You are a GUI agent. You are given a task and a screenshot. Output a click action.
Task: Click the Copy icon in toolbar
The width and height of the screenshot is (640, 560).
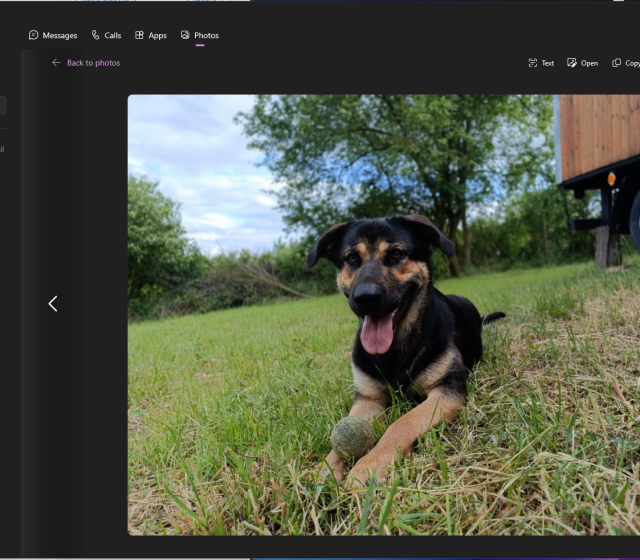617,63
